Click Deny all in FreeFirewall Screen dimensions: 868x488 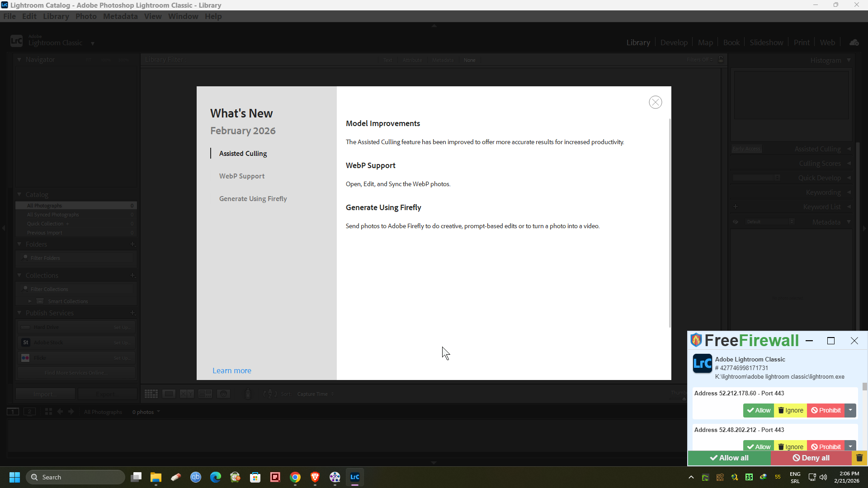click(x=811, y=458)
